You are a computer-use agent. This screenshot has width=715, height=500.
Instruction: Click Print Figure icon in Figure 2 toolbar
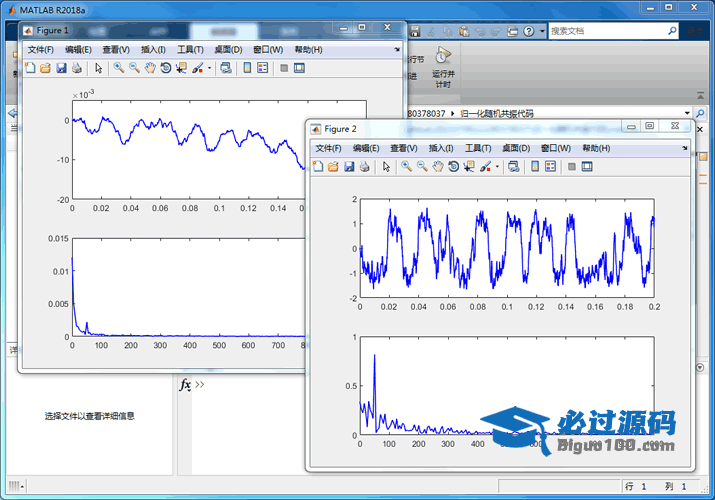365,167
